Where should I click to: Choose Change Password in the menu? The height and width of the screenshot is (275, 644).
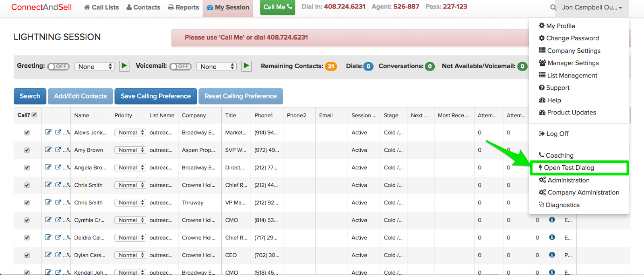[x=569, y=38]
